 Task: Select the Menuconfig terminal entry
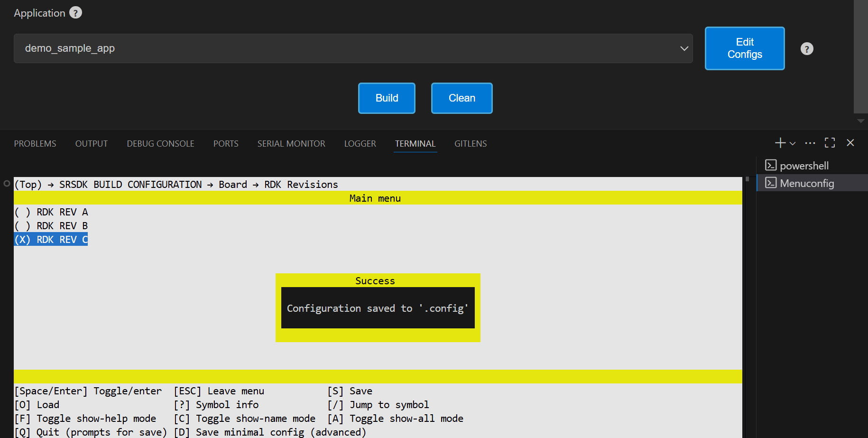(806, 183)
